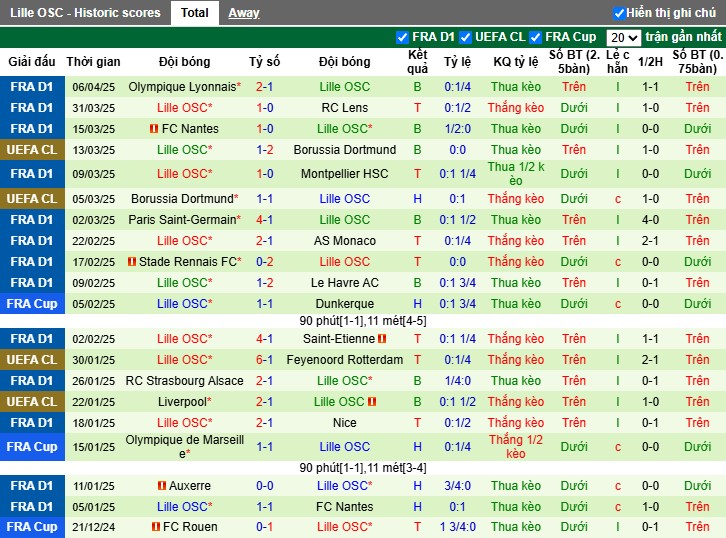
Task: Select odds 1 3/4:0 in FC Rouen row
Action: (457, 527)
